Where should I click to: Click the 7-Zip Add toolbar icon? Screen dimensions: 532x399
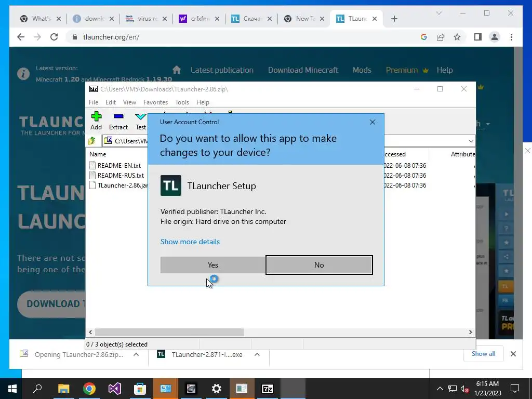(96, 121)
